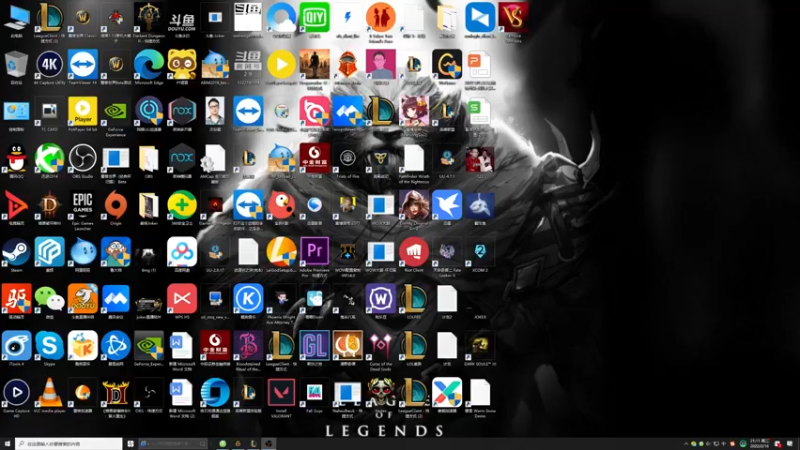Select the Hades skull icon
The width and height of the screenshot is (800, 450).
coord(381,395)
